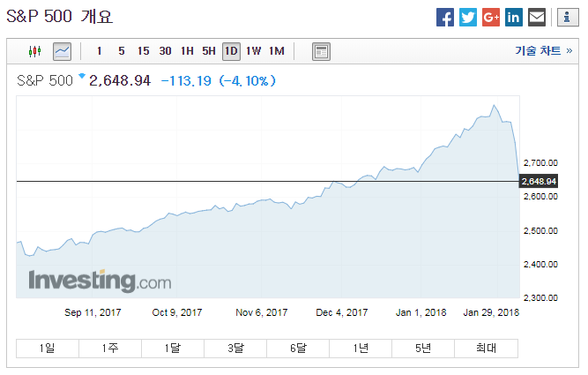This screenshot has width=588, height=375.
Task: Select the 1M interval
Action: (x=277, y=51)
